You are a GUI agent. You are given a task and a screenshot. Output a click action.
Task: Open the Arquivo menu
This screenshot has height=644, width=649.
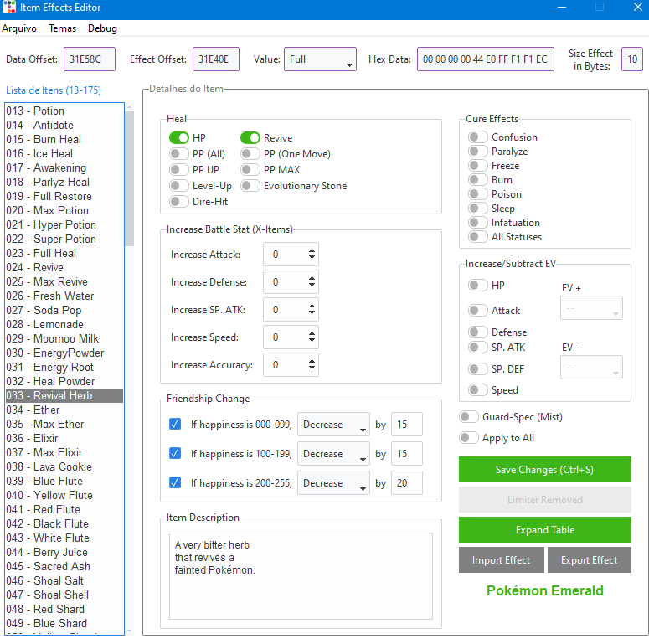coord(19,28)
